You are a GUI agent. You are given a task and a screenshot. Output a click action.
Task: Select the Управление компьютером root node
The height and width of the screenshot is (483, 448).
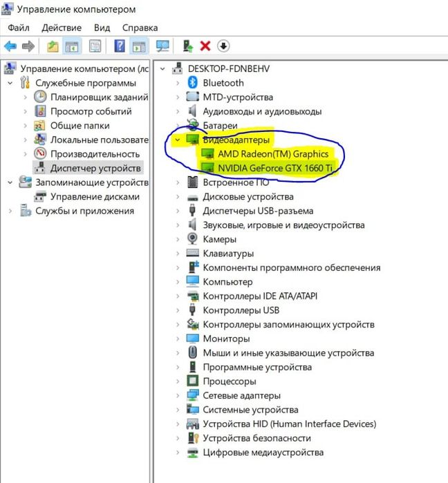(x=84, y=68)
